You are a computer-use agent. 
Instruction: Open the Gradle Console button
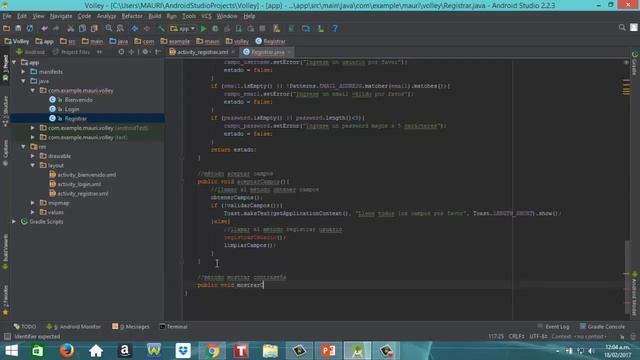pos(602,327)
